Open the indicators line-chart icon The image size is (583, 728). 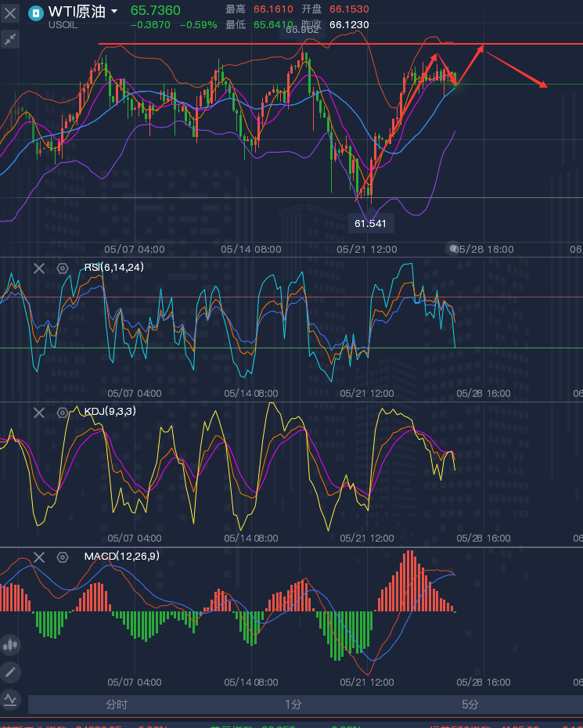point(10,699)
